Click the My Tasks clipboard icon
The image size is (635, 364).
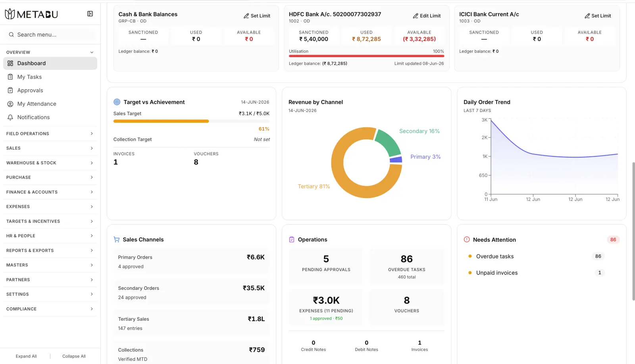coord(10,77)
